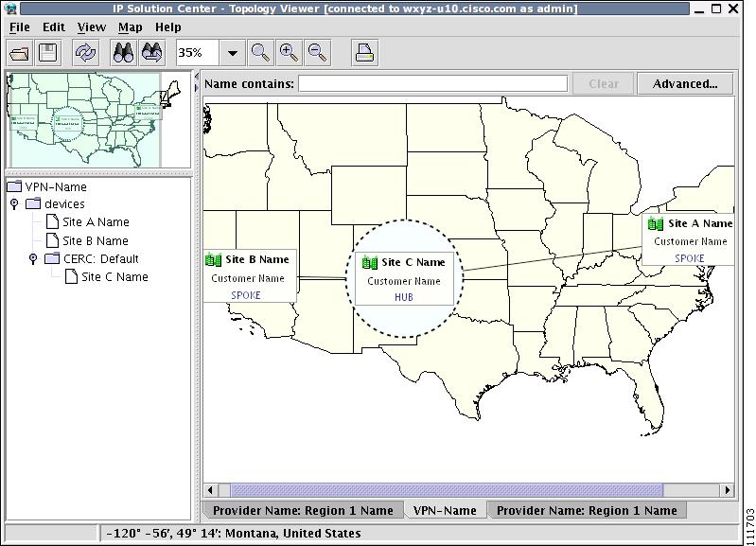Open file using folder toolbar icon
The image size is (756, 546).
[19, 53]
